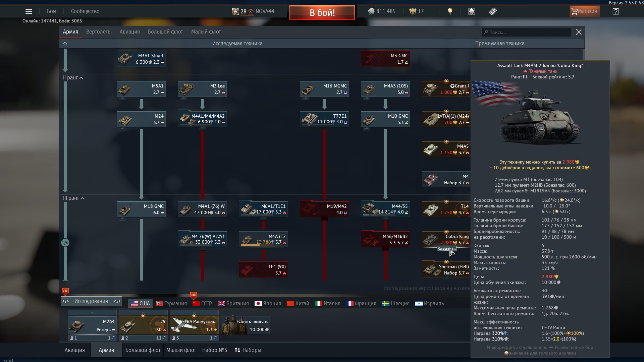The image size is (644, 362).
Task: Click the golden eagles currency icon
Action: (413, 11)
